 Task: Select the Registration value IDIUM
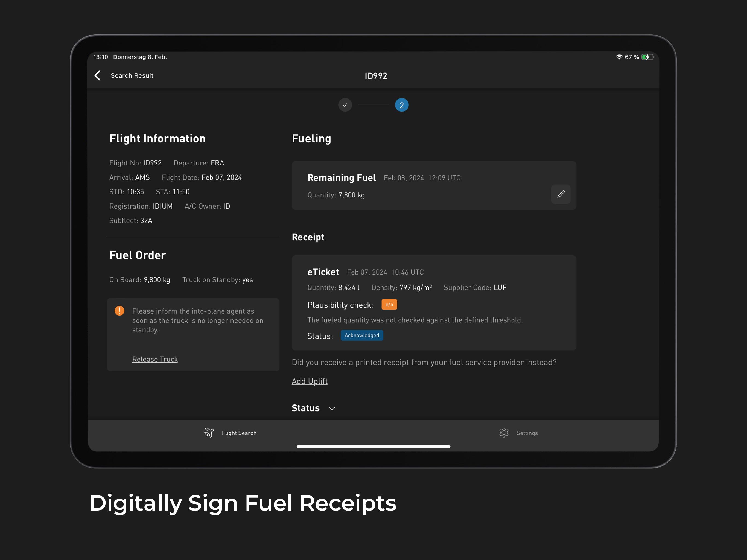pyautogui.click(x=162, y=206)
